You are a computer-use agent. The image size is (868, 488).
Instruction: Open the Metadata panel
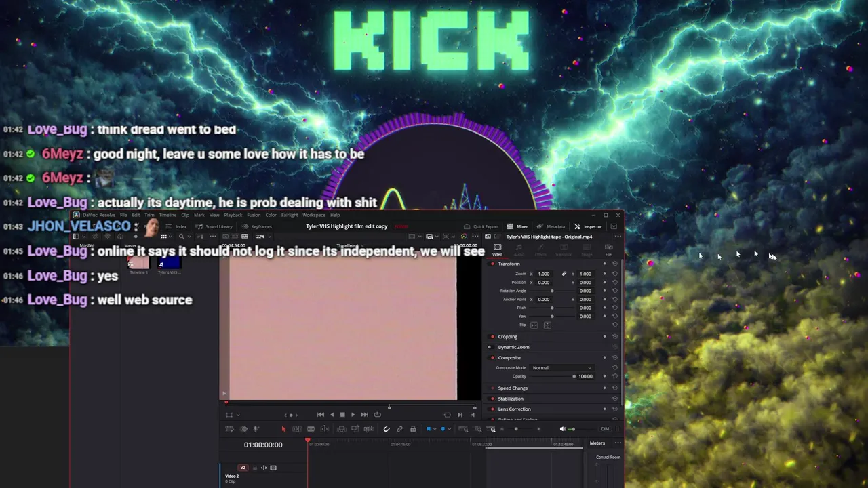coord(551,226)
